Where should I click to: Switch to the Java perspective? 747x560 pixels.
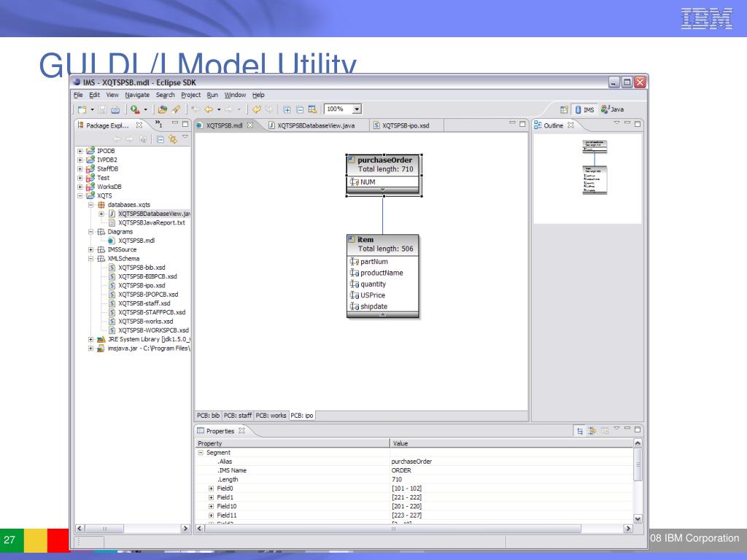point(612,109)
